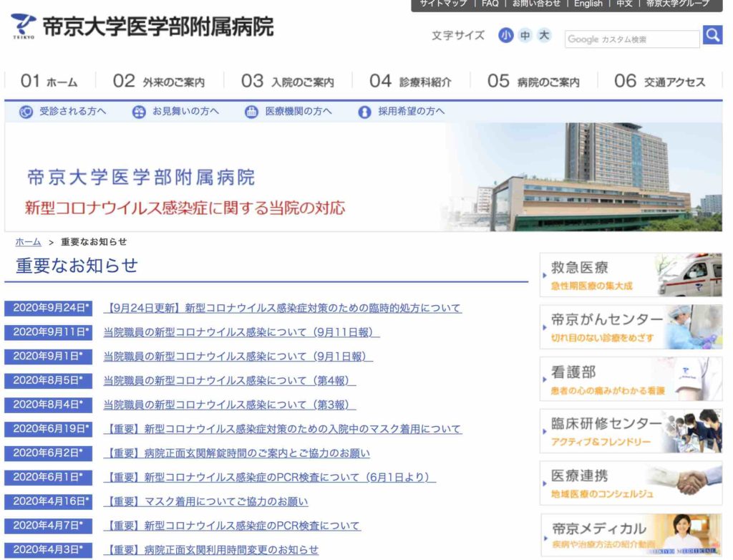Image resolution: width=733 pixels, height=560 pixels.
Task: Go to 医療機関の方へ page
Action: 298,111
